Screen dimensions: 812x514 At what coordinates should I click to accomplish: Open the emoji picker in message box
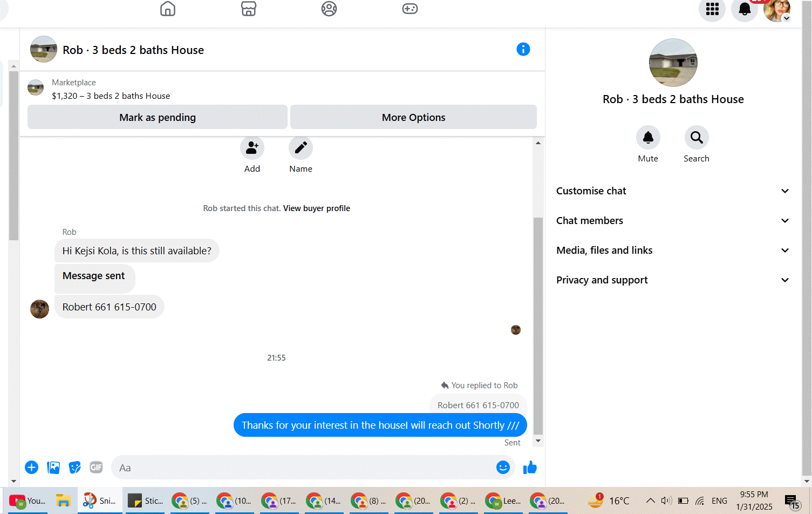tap(503, 468)
